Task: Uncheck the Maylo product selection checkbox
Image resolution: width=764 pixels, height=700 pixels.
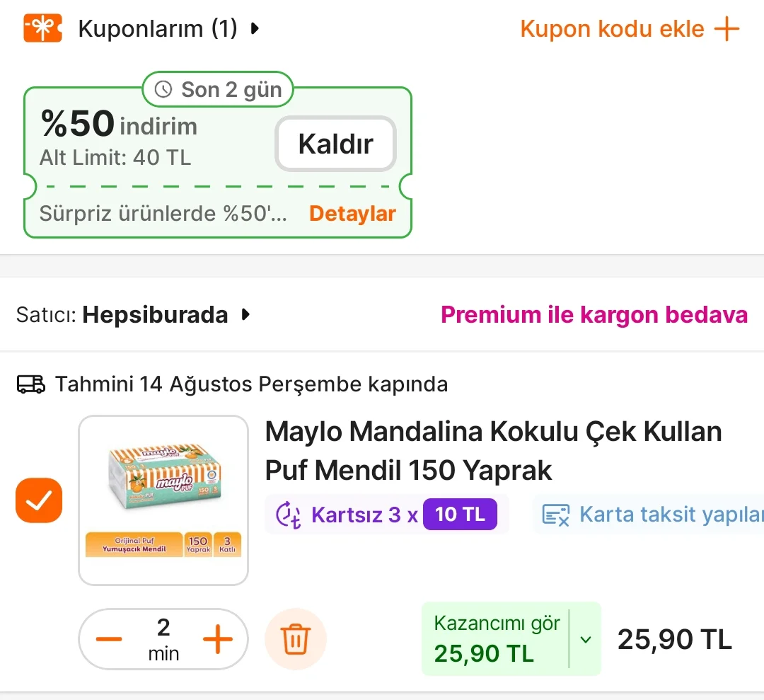Action: (39, 500)
